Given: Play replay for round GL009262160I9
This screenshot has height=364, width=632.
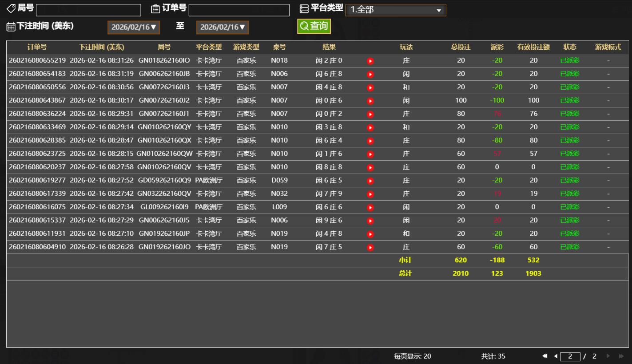Looking at the screenshot, I should click(370, 207).
